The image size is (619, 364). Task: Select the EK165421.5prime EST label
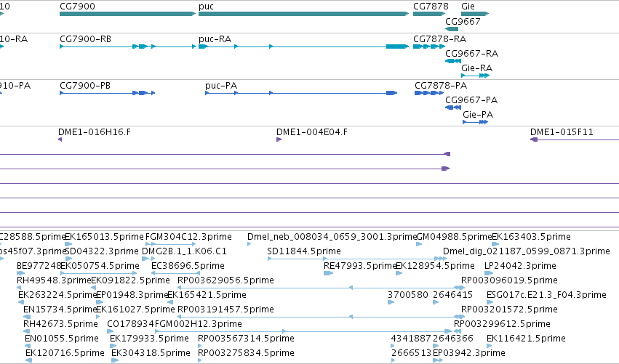point(207,295)
